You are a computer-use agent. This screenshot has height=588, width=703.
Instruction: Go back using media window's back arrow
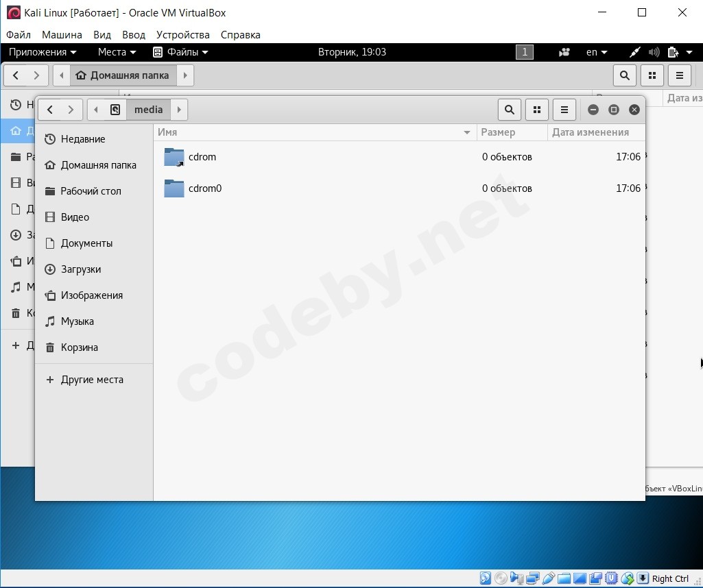(x=50, y=110)
